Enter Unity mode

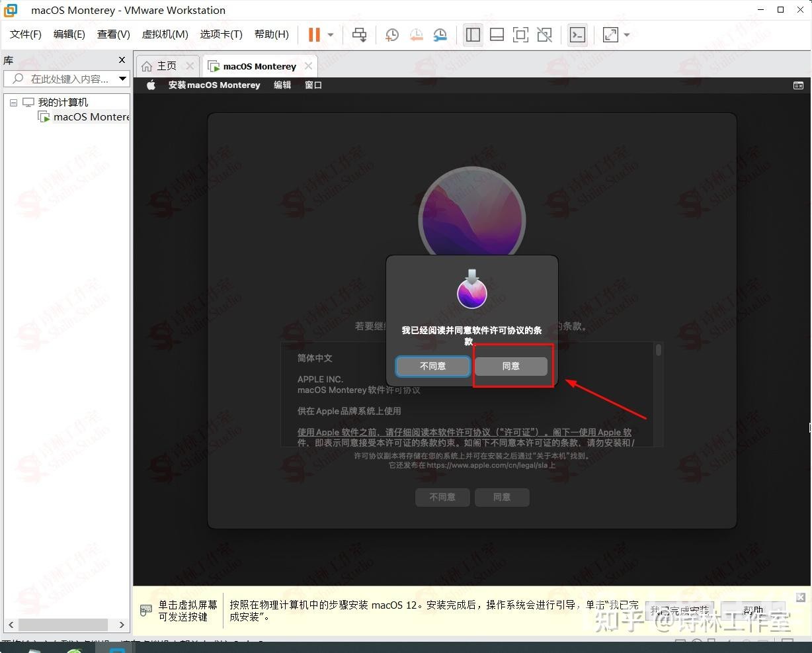(x=544, y=34)
